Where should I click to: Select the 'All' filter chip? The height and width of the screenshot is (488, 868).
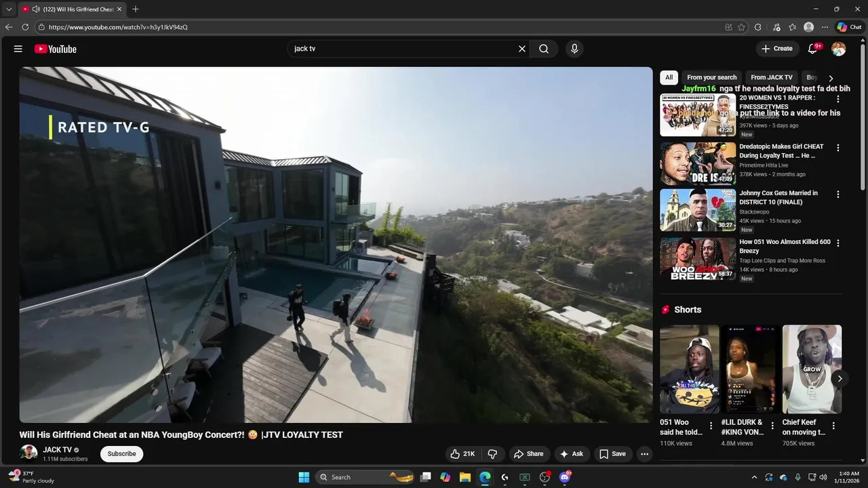coord(669,77)
